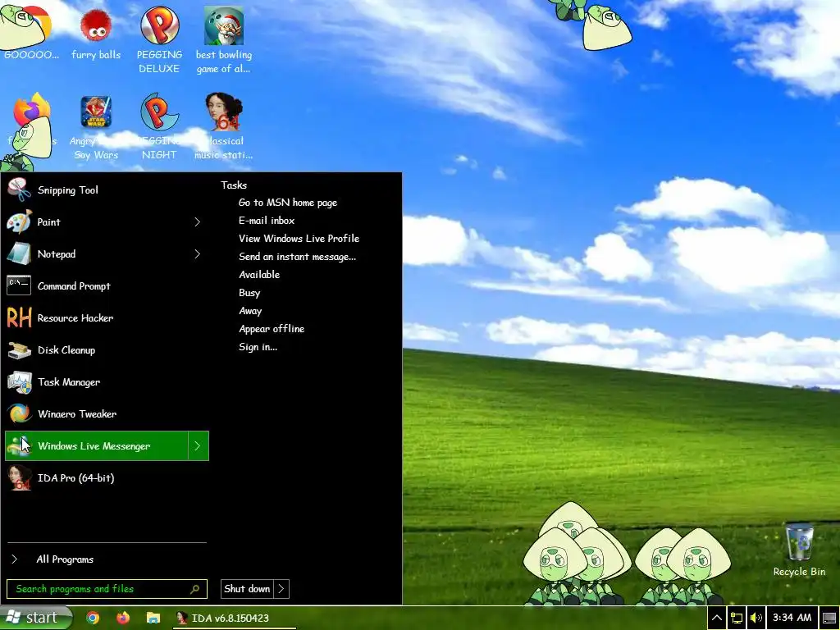The height and width of the screenshot is (630, 840).
Task: Open Snipping Tool from start menu
Action: tap(106, 190)
